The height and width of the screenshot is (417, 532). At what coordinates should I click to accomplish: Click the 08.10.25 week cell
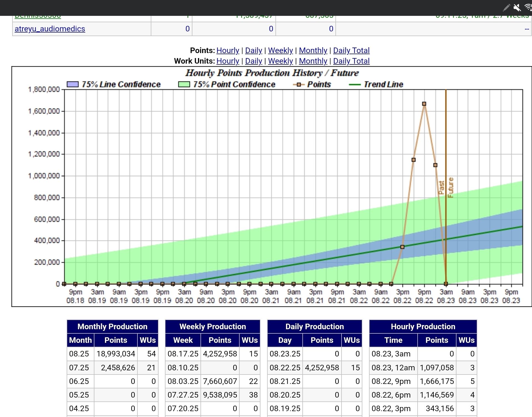[x=183, y=368]
